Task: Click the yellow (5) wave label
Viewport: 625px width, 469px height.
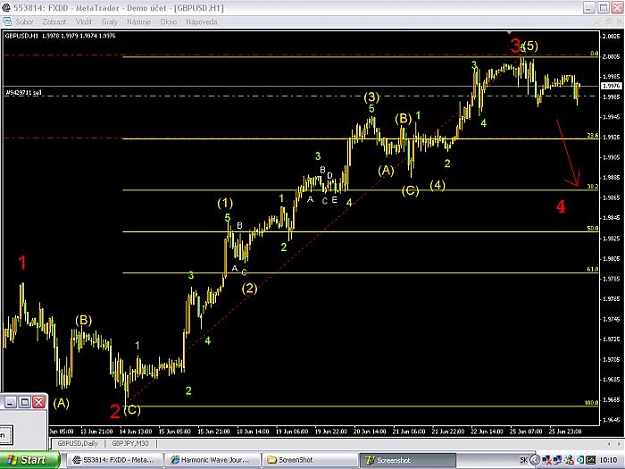Action: [531, 46]
